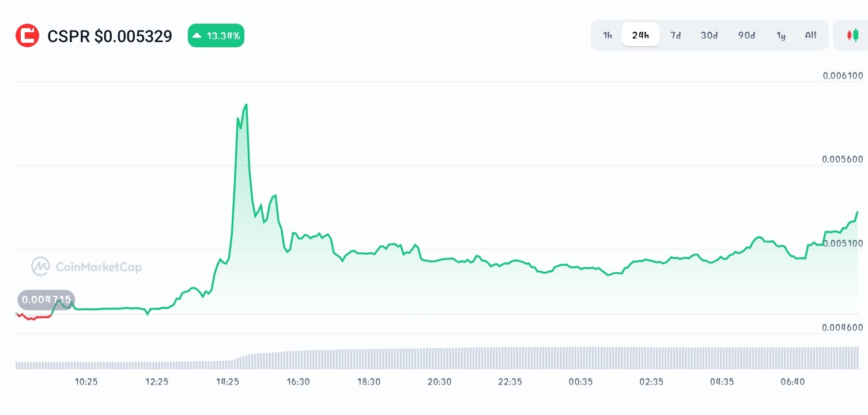Select the 1h time range
The width and height of the screenshot is (868, 415).
pos(607,35)
